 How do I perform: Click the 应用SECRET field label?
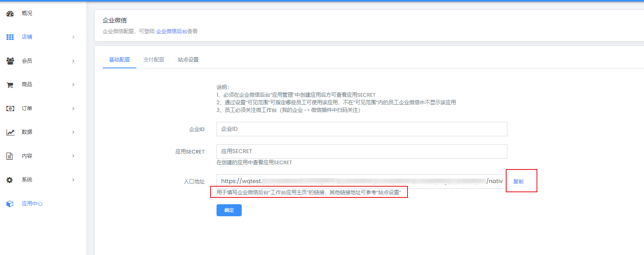(x=190, y=152)
